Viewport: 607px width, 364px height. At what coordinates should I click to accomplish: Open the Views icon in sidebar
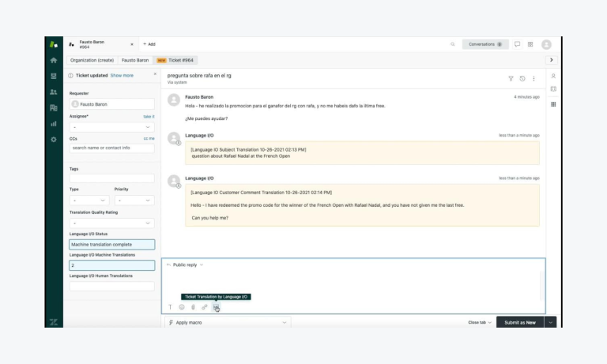[x=54, y=77]
